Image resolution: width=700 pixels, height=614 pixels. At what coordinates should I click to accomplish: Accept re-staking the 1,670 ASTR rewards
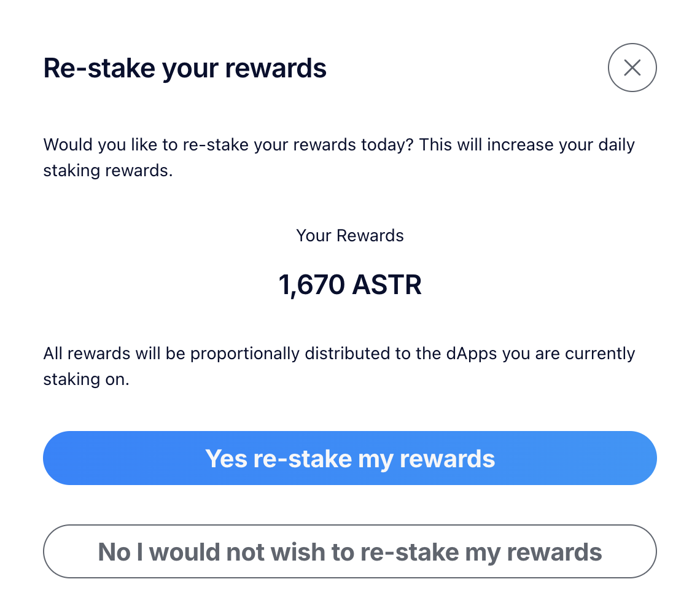(349, 458)
